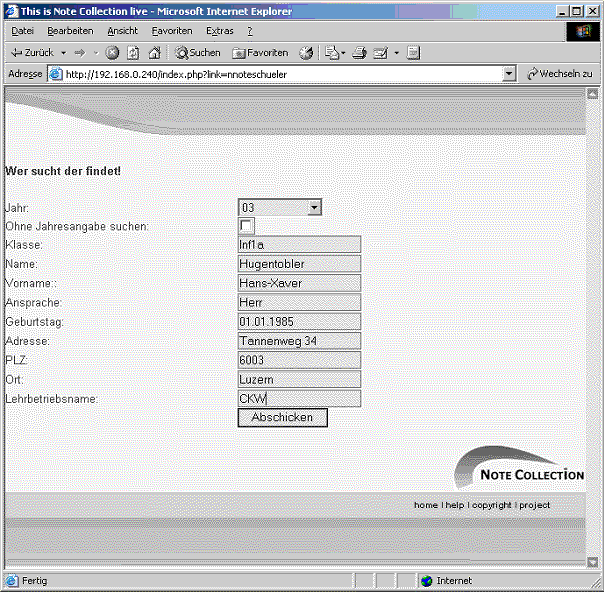Click into the Lehrbetriebsname input field
The height and width of the screenshot is (592, 604).
299,399
